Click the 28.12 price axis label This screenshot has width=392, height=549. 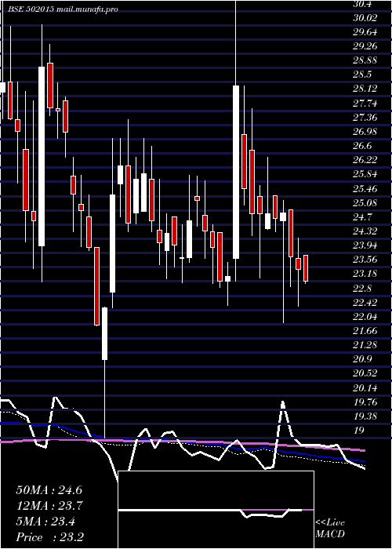365,89
